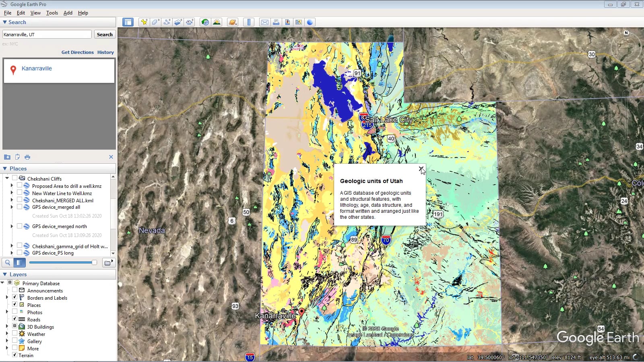Image resolution: width=644 pixels, height=362 pixels.
Task: Click the Kanarraville map placemark pin
Action: pos(301,312)
